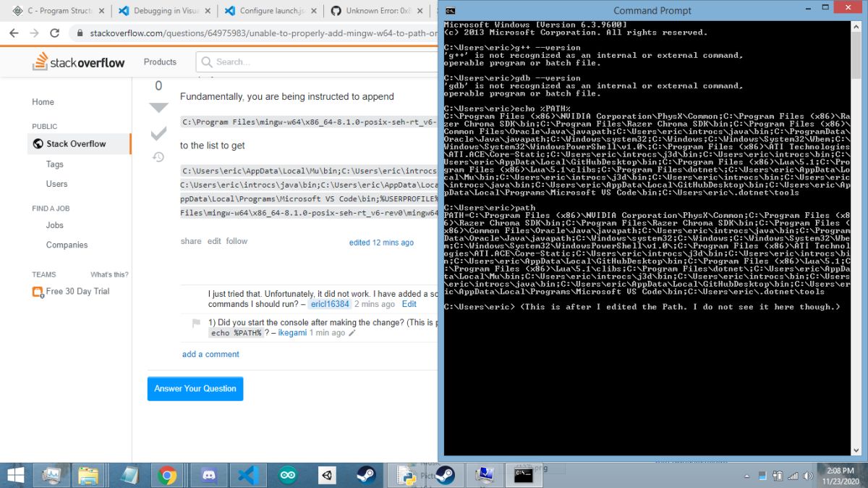
Task: Click the Answer Your Question button
Action: pos(195,389)
